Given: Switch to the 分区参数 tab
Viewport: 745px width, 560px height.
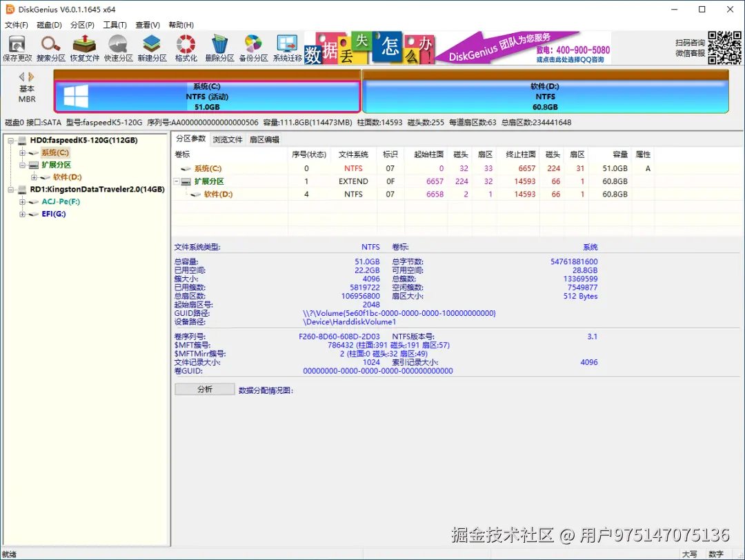Looking at the screenshot, I should (190, 139).
